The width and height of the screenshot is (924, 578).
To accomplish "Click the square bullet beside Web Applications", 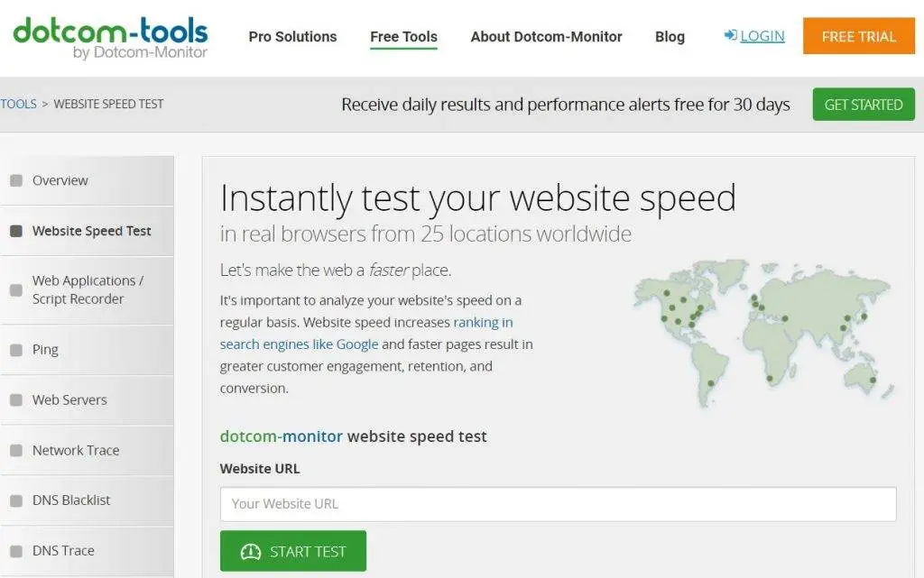I will pos(16,290).
